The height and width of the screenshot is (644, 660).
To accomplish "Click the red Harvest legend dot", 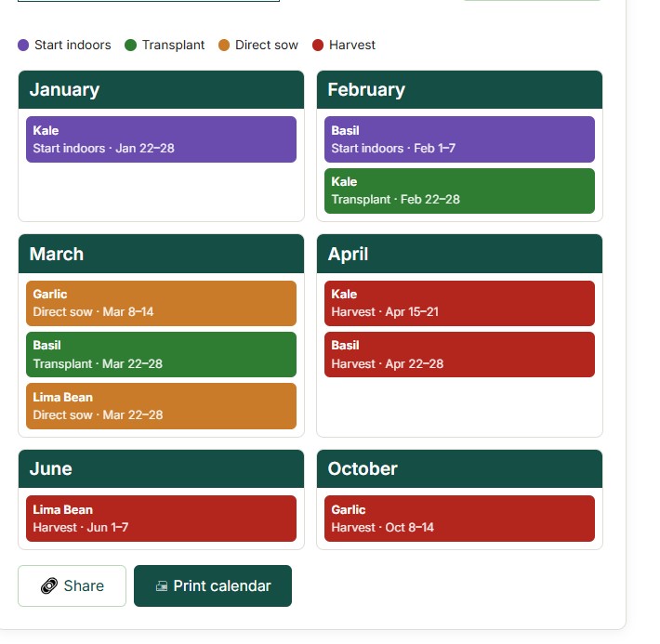I will tap(318, 45).
